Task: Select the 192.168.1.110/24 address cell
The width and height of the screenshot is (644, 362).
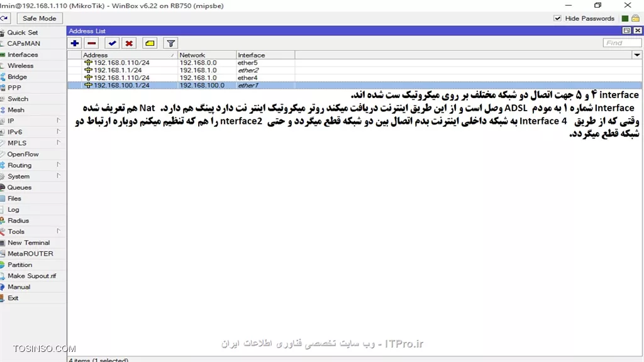Action: coord(121,77)
